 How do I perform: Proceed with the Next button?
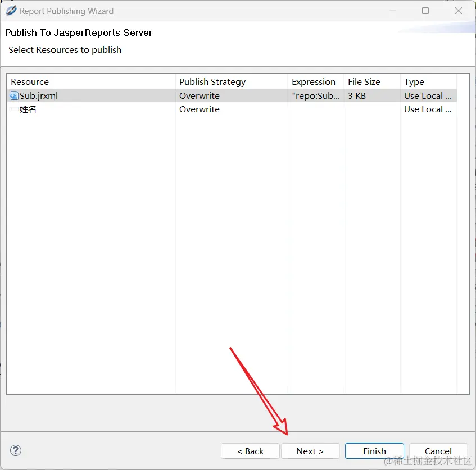(310, 451)
